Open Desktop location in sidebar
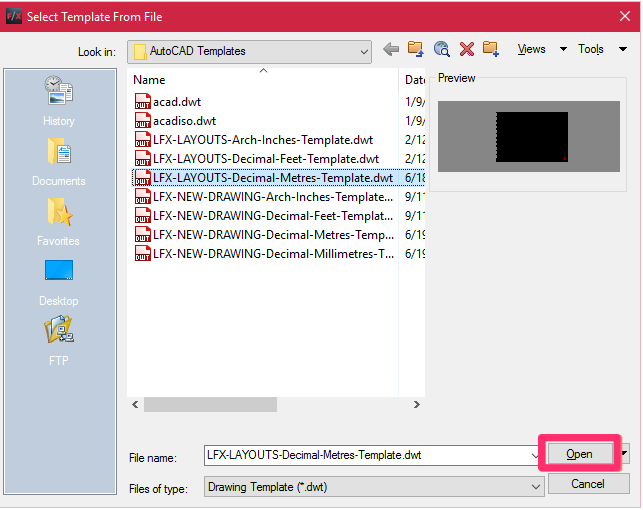The image size is (643, 510). click(59, 282)
